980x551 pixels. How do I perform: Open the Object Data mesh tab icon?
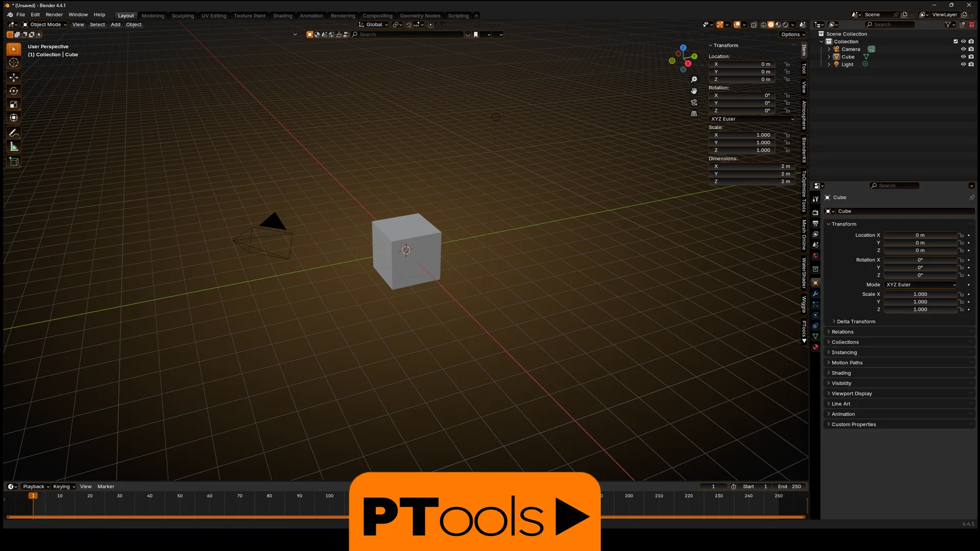pos(815,337)
